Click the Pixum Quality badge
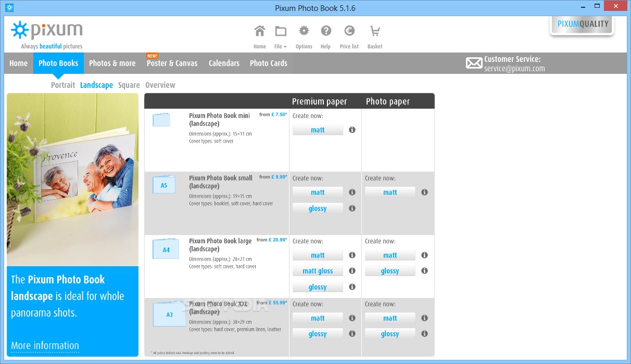 [582, 25]
